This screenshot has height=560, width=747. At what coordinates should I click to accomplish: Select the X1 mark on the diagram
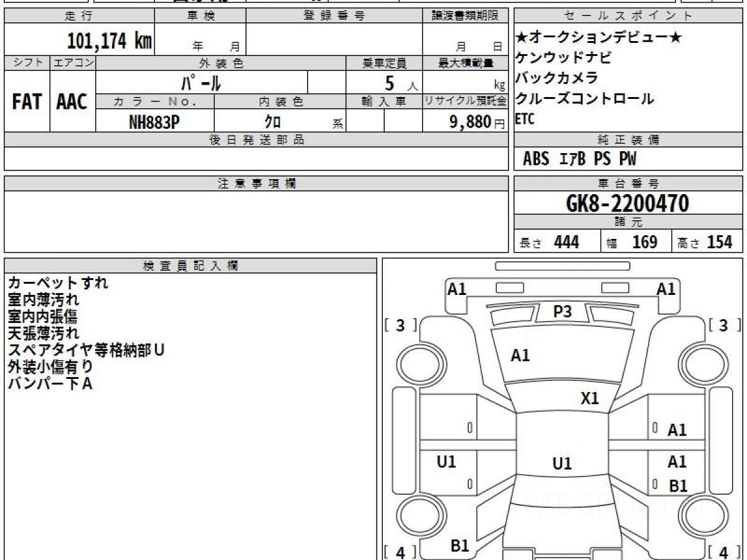(590, 398)
